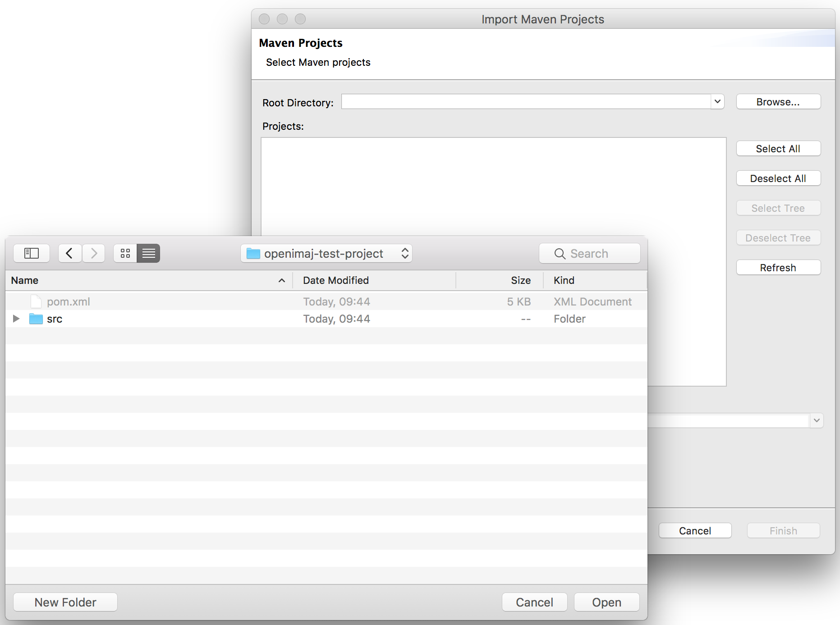Open the Root Directory dropdown arrow
The height and width of the screenshot is (625, 840).
pyautogui.click(x=717, y=101)
